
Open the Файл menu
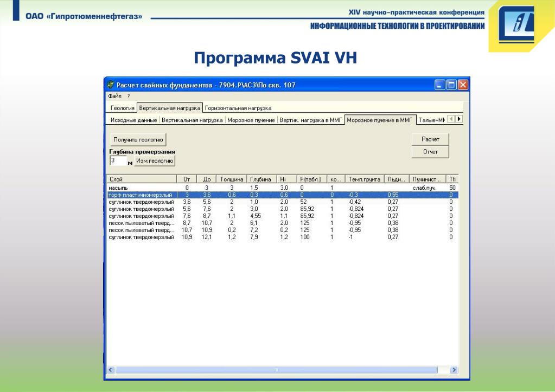tap(114, 96)
